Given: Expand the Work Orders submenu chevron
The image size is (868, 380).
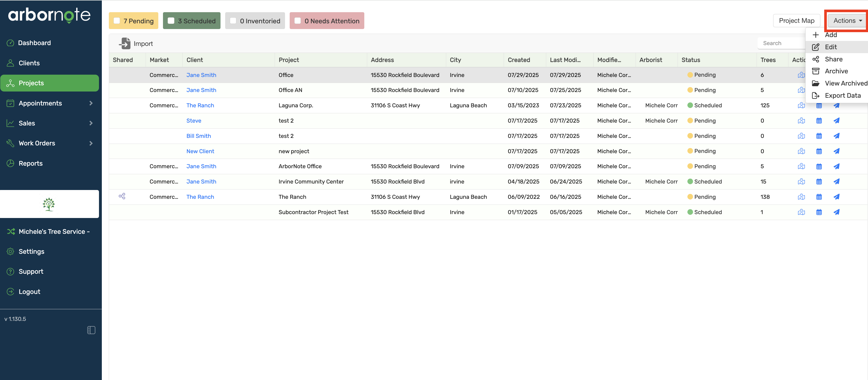Looking at the screenshot, I should point(91,143).
